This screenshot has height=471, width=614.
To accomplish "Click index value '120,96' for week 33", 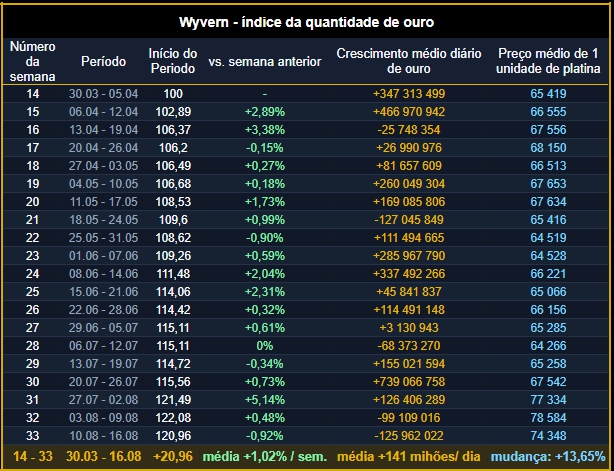I will (173, 436).
